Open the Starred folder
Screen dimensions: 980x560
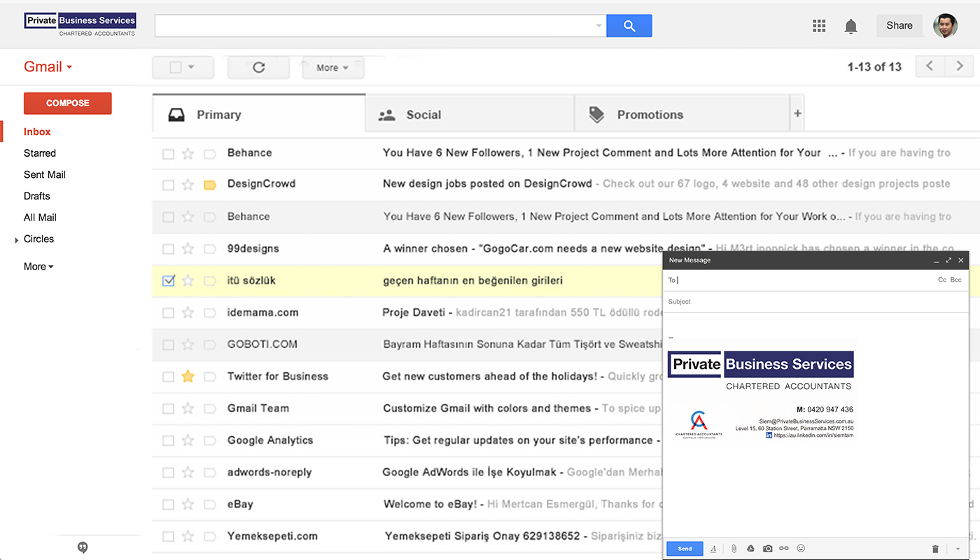tap(40, 153)
